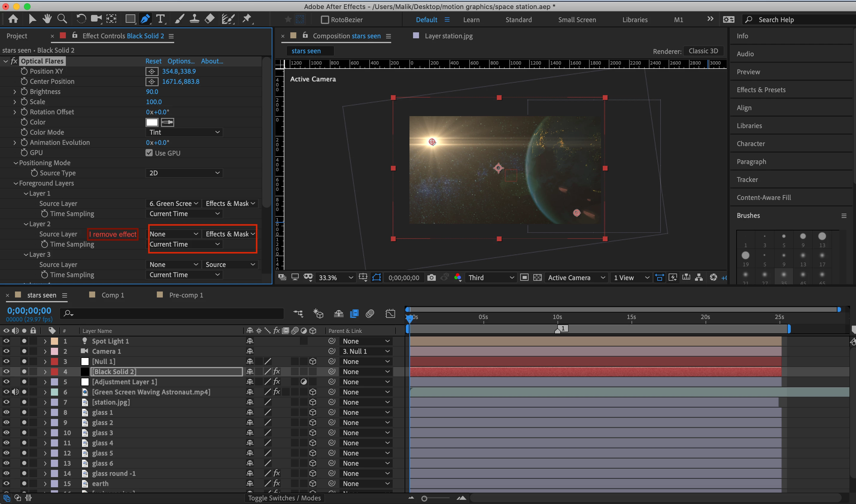Select the Puppet Pin tool
The height and width of the screenshot is (504, 856).
click(x=247, y=19)
